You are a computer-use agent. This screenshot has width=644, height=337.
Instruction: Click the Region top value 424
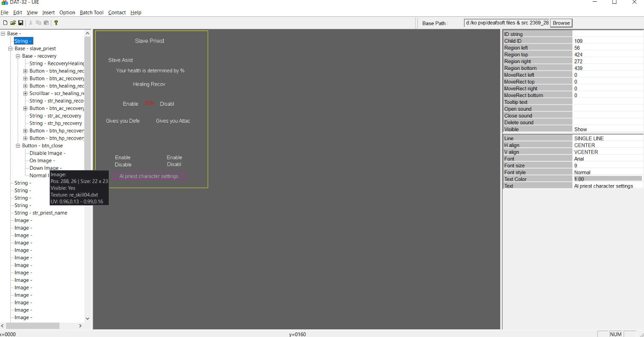tap(607, 55)
